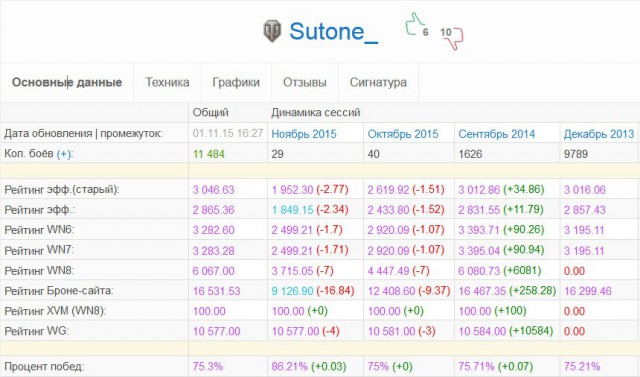
Task: Click the value 100.00 (+100)
Action: 492,311
